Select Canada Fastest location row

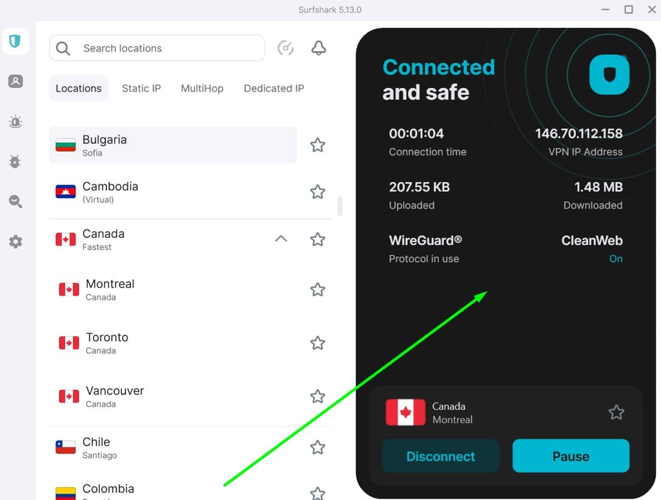click(x=150, y=240)
